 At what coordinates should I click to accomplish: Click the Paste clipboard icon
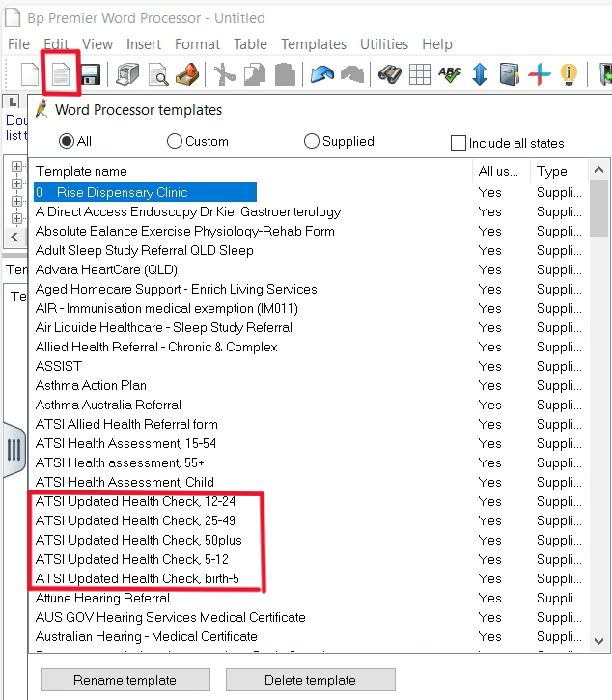pyautogui.click(x=285, y=74)
